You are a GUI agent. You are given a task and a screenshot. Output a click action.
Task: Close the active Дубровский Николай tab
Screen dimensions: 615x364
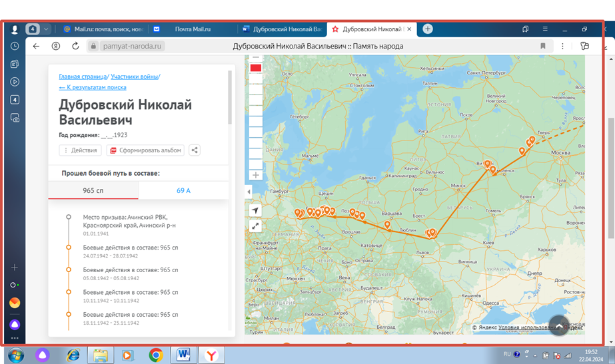(x=409, y=29)
